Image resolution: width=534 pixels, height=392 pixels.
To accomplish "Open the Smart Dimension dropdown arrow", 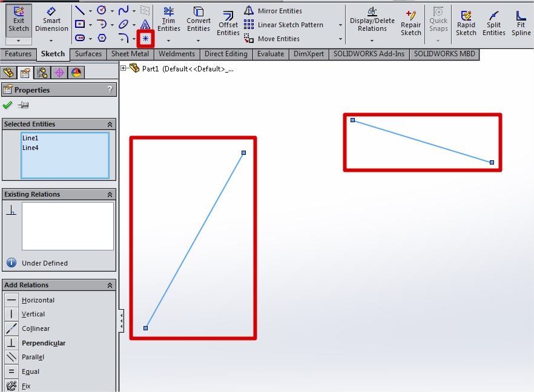I will pos(51,41).
